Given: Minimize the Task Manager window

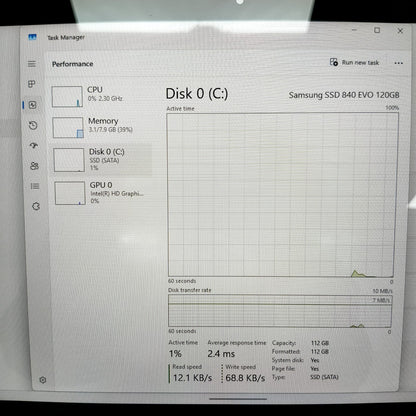Looking at the screenshot, I should pos(354,30).
